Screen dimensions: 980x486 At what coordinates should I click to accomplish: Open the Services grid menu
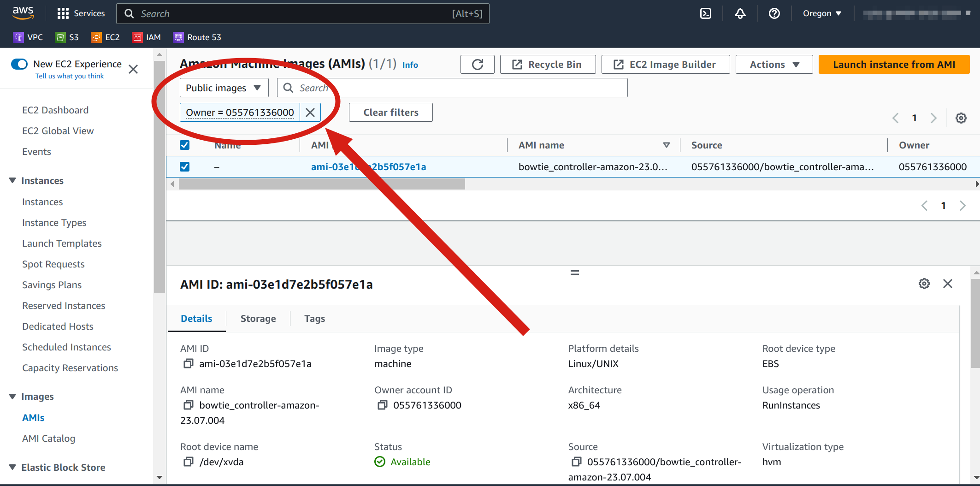point(81,13)
